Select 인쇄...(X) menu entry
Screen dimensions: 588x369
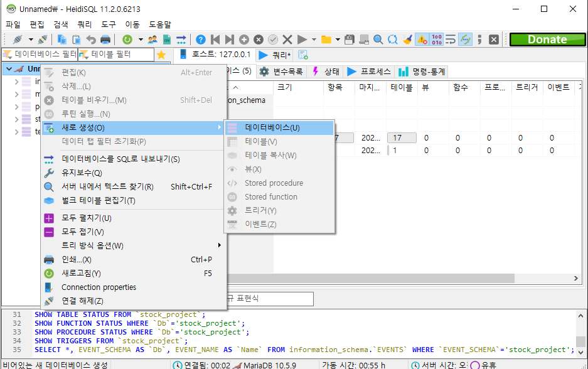[x=133, y=260]
